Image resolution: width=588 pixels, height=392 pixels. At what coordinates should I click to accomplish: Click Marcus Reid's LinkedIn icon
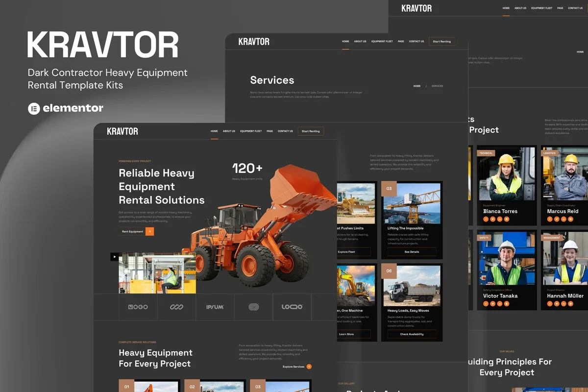(563, 219)
